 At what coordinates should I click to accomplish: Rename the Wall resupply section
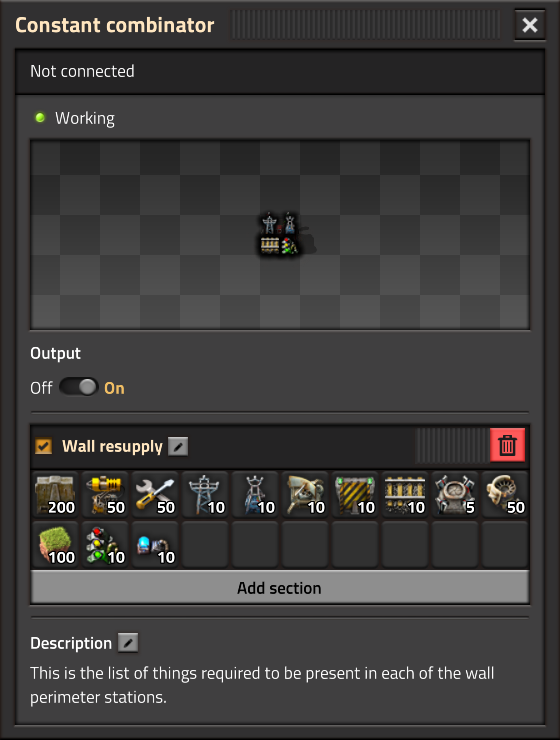[x=178, y=446]
